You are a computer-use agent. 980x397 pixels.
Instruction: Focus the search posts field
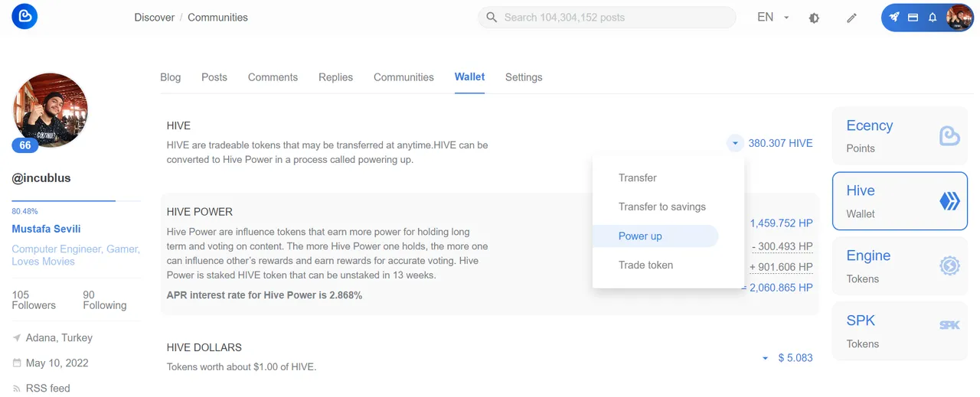coord(612,18)
